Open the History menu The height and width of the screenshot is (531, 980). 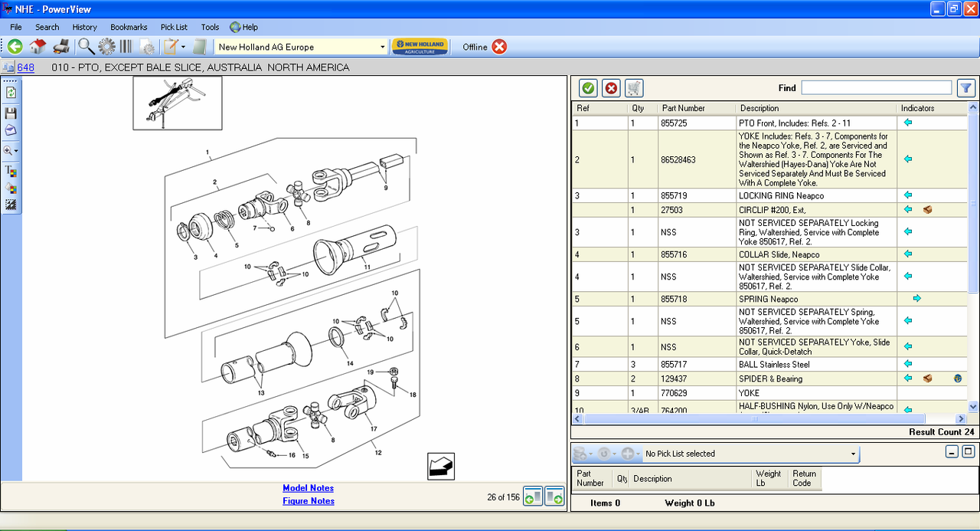[x=85, y=27]
